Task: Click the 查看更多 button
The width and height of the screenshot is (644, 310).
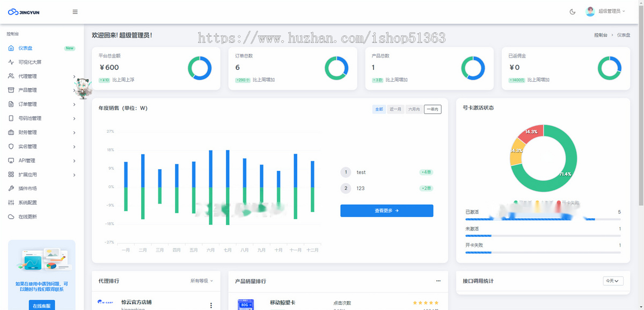Action: (x=386, y=211)
